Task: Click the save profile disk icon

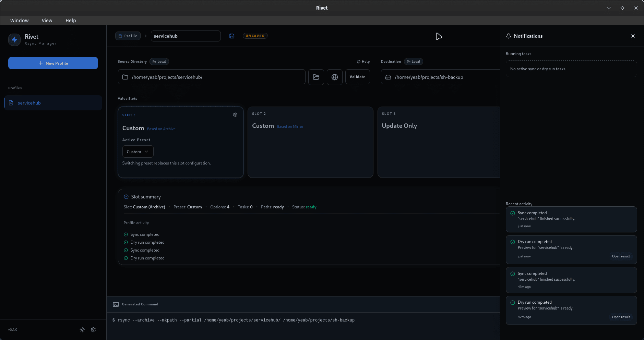Action: [x=232, y=36]
